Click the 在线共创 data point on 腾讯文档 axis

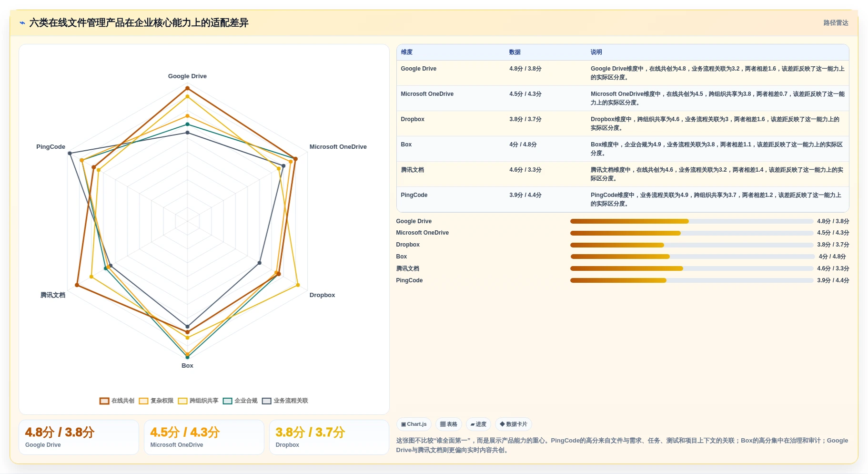click(x=77, y=285)
